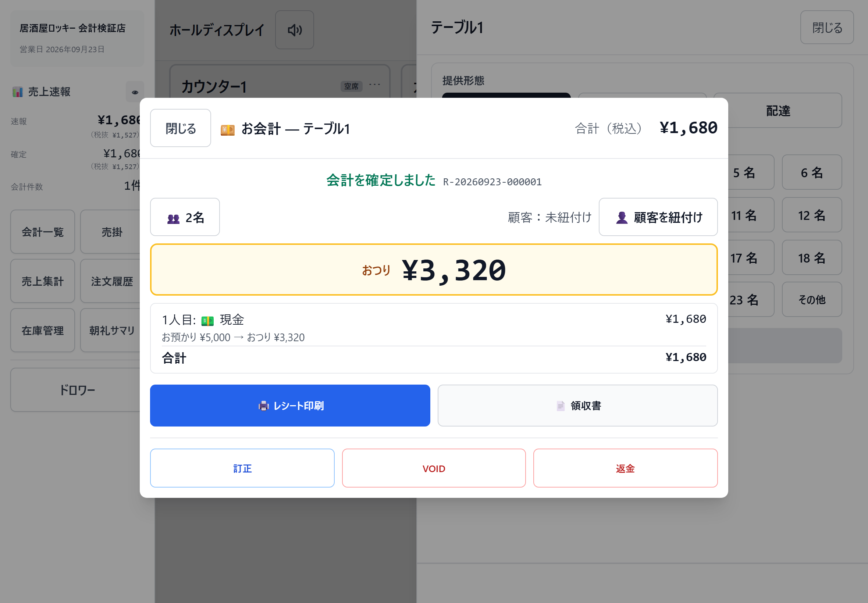Select 18 名 party size

[812, 258]
